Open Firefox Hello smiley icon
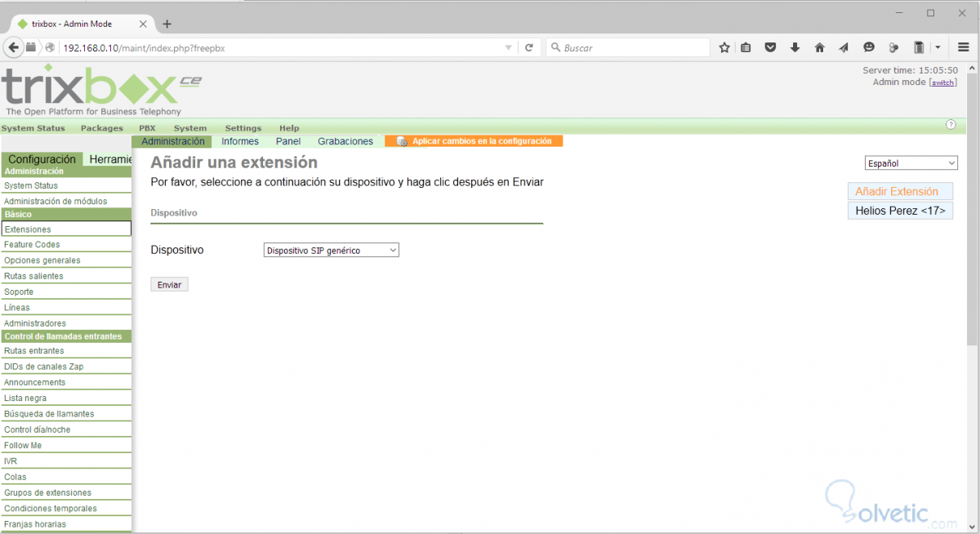 coord(868,47)
